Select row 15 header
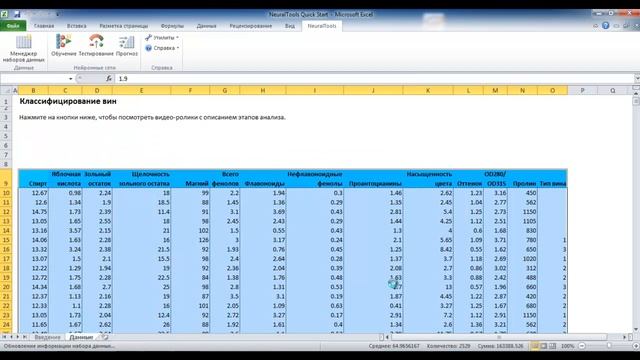 click(6, 240)
